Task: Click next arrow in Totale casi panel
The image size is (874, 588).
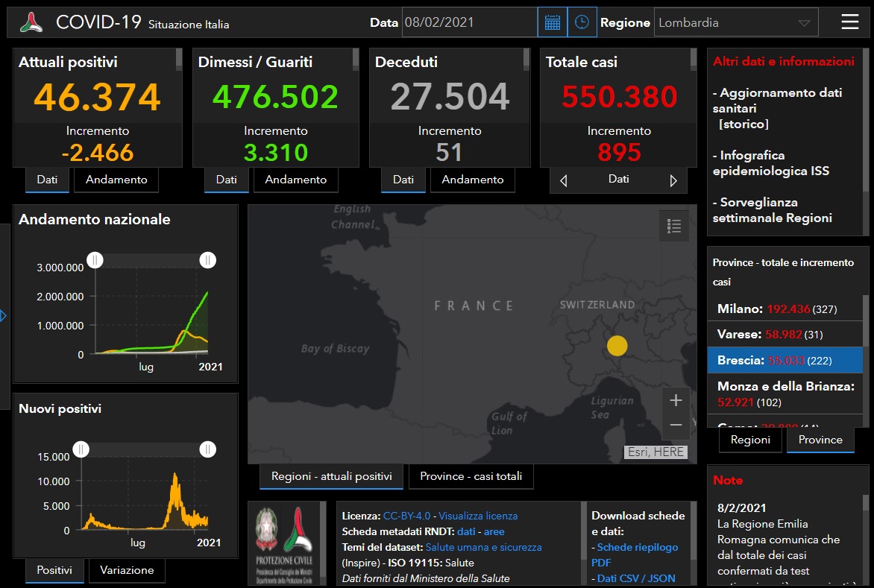Action: click(673, 180)
